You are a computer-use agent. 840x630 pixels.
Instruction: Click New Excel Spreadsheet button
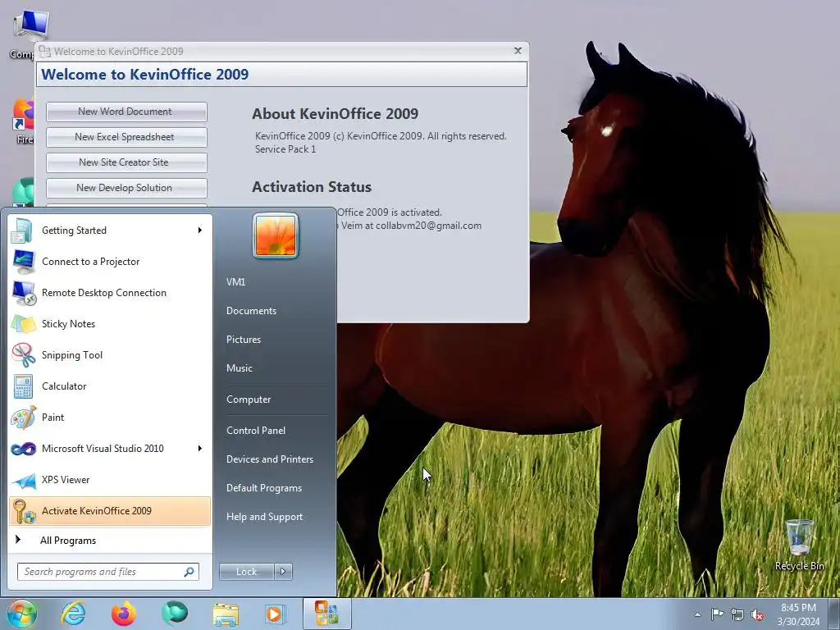click(126, 137)
